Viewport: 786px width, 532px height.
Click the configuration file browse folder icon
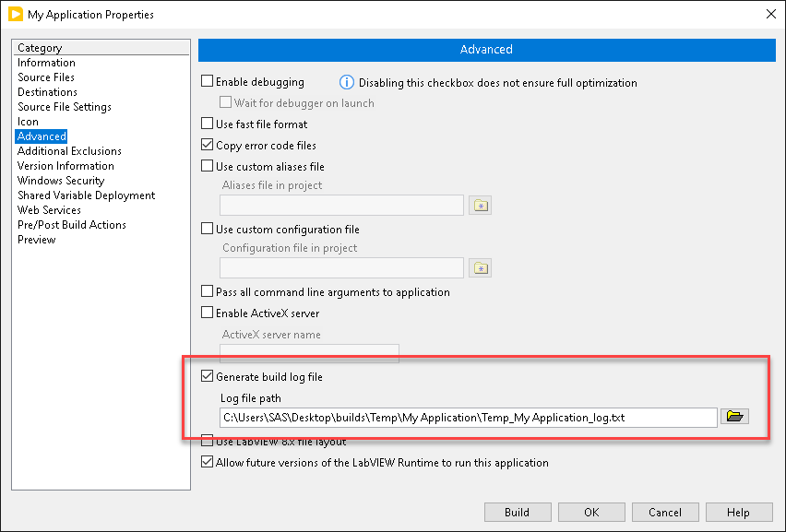click(481, 268)
